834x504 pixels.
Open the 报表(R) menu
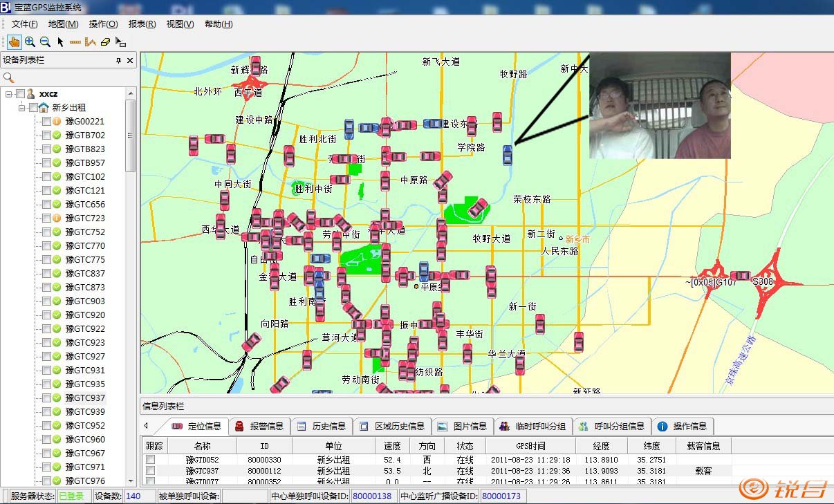[x=142, y=24]
